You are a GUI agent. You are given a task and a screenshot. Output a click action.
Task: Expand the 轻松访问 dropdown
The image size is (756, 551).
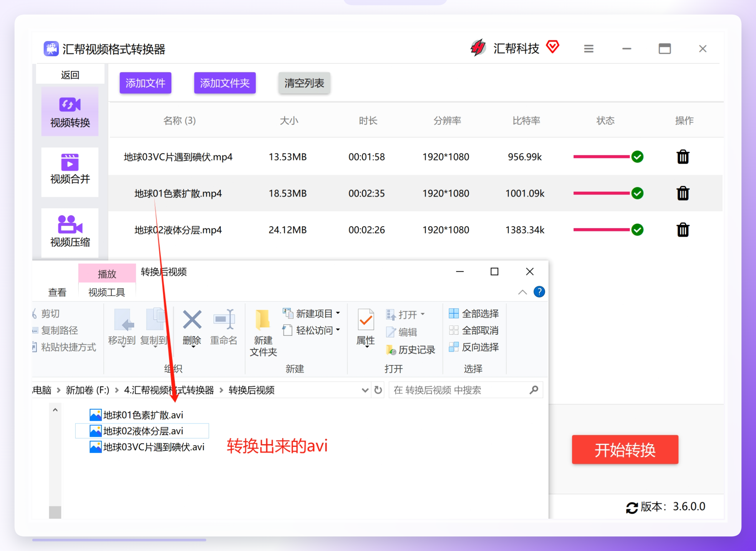click(338, 330)
